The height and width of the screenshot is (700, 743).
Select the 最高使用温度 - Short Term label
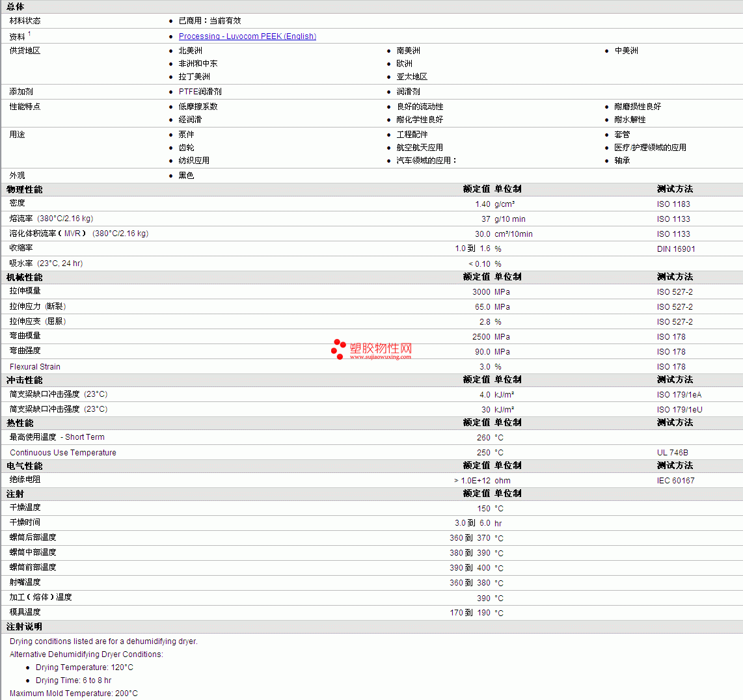pos(57,437)
